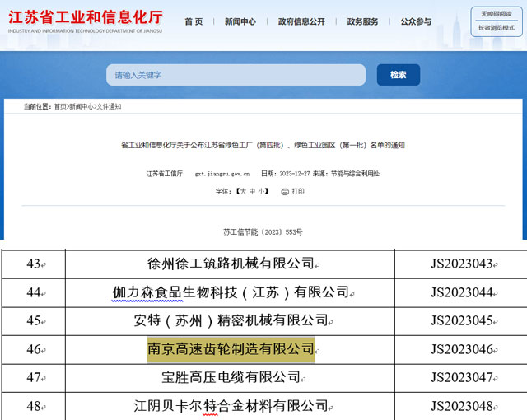Select code JS2023048
Viewport: 527px width, 420px height.
pos(462,406)
